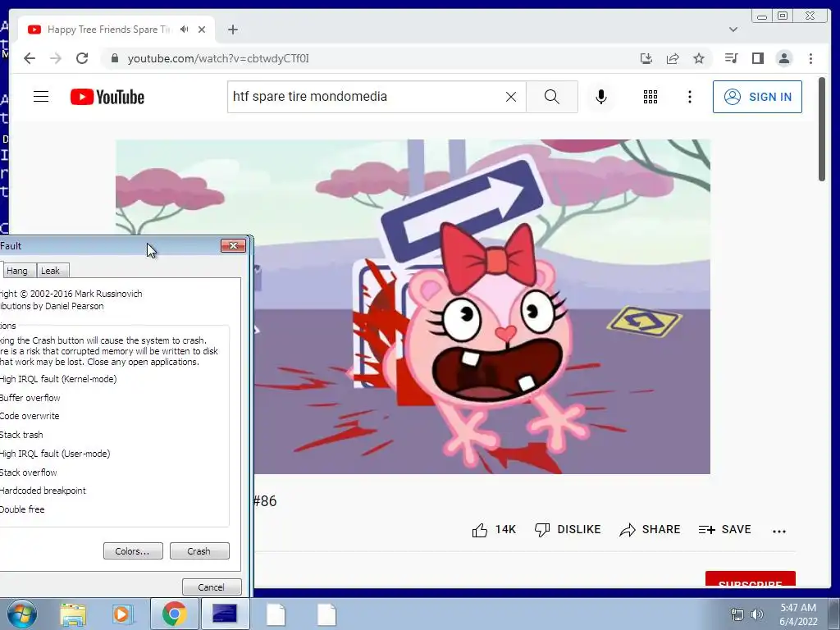840x630 pixels.
Task: Open Windows Media Player from taskbar
Action: (x=122, y=614)
